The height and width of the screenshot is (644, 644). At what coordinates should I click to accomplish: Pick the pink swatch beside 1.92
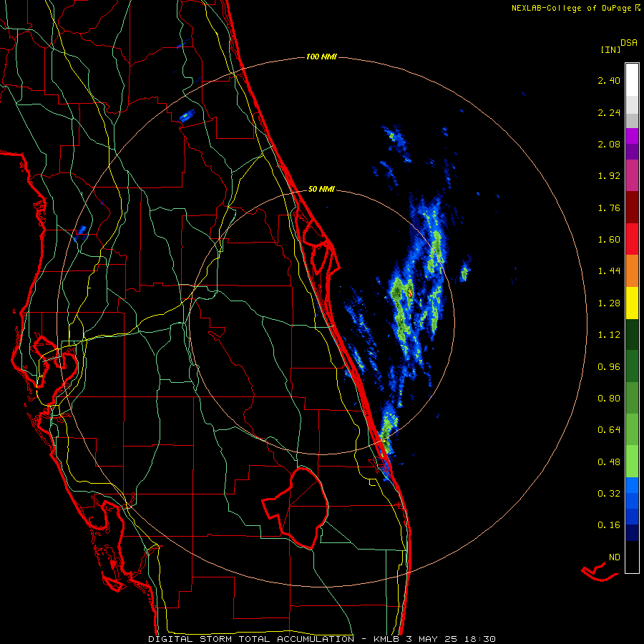point(632,175)
